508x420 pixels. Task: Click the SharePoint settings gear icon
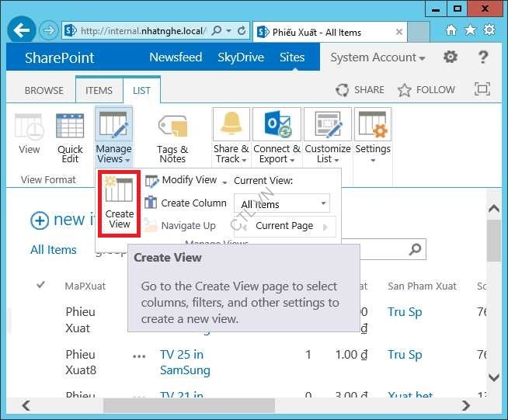tap(450, 58)
